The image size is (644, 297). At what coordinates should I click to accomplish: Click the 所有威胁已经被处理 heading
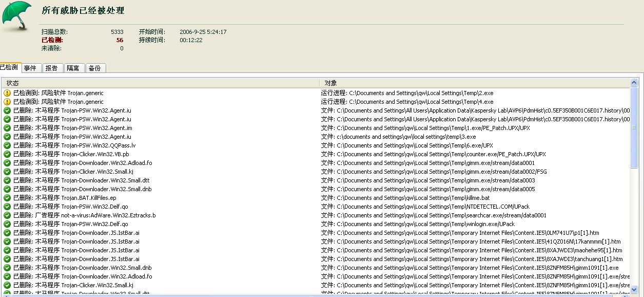(83, 10)
